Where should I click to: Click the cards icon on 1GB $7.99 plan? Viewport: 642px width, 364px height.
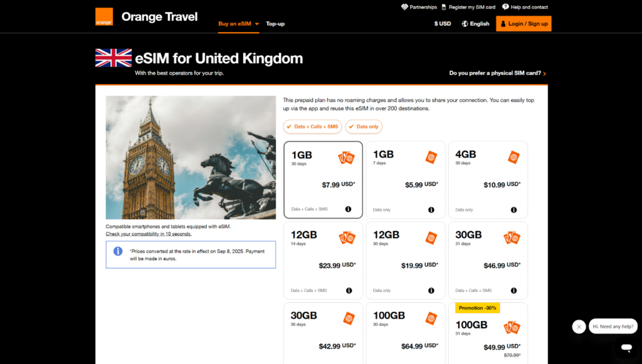point(346,157)
